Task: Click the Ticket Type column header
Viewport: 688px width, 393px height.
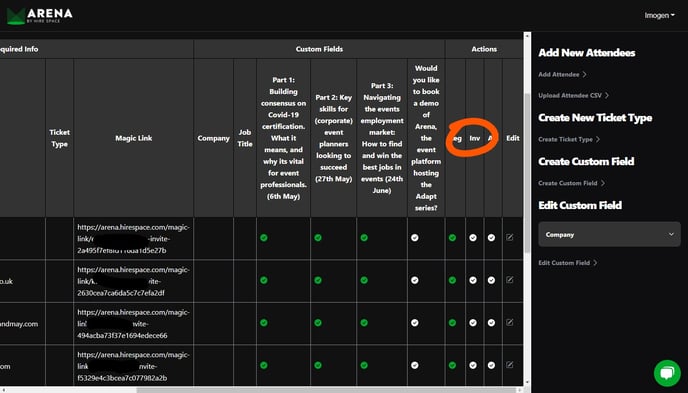Action: click(x=59, y=138)
